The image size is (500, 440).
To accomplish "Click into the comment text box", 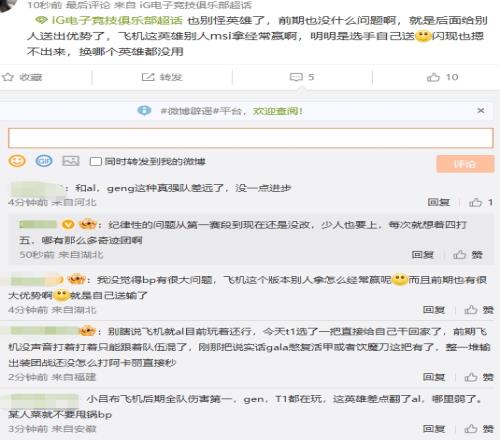I will (251, 138).
